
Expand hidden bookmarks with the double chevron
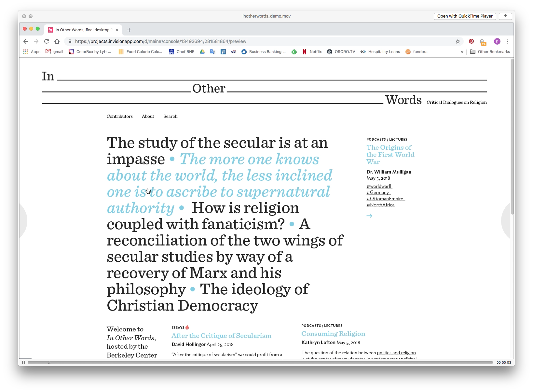click(462, 52)
